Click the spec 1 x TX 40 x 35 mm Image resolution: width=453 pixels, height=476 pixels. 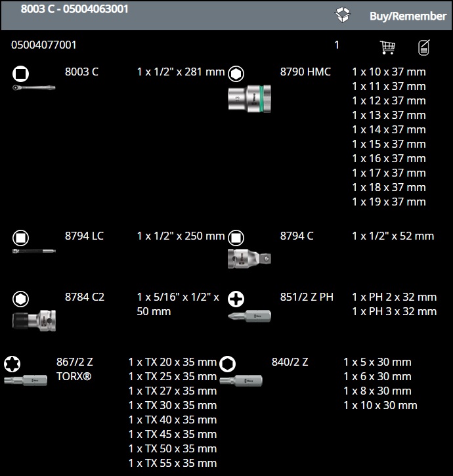(x=173, y=420)
